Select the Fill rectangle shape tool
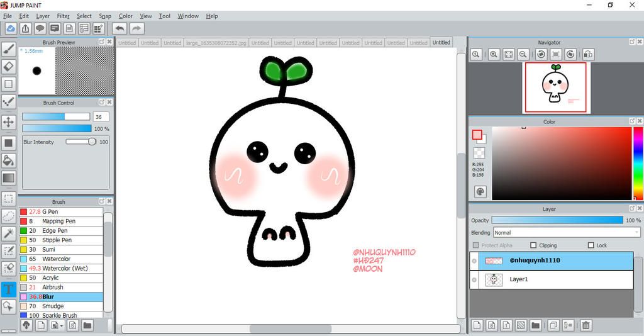This screenshot has height=336, width=644. coord(9,143)
